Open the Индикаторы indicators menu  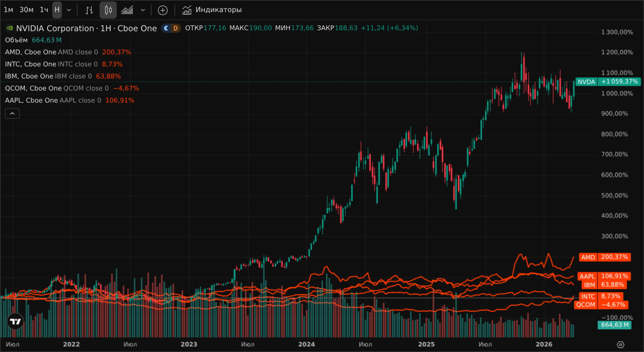click(x=212, y=10)
